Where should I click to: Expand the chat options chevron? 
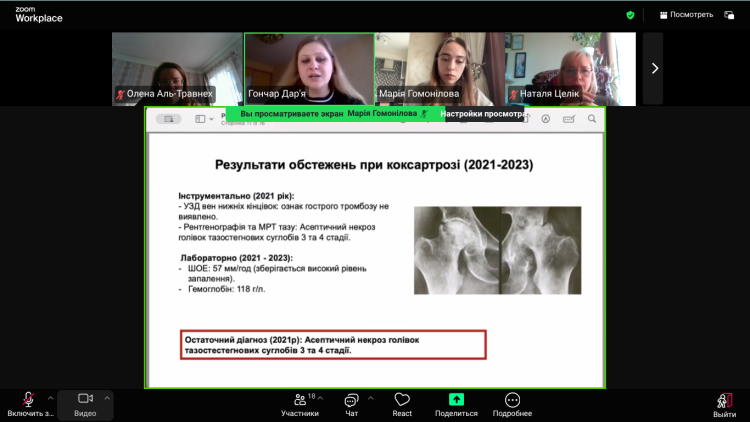point(370,397)
